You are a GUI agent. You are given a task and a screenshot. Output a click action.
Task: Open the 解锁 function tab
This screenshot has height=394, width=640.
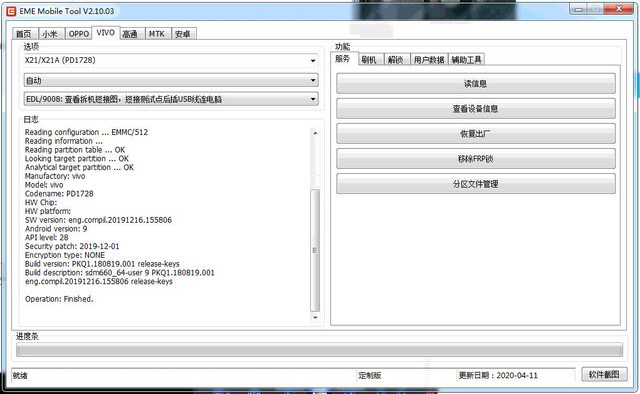click(x=396, y=60)
